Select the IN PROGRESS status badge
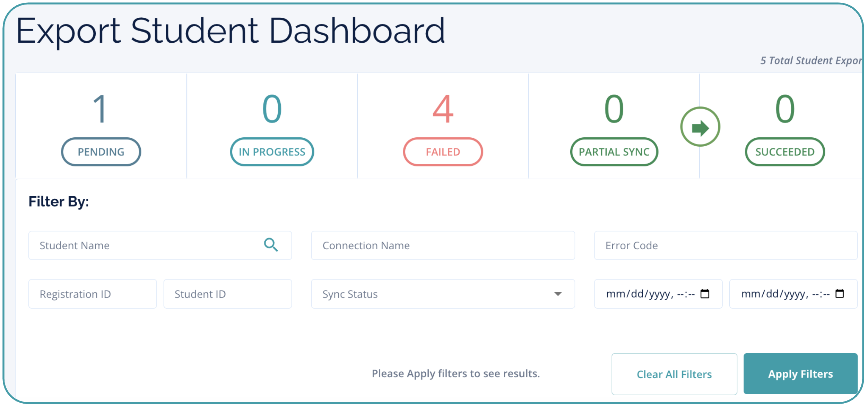 pyautogui.click(x=272, y=152)
